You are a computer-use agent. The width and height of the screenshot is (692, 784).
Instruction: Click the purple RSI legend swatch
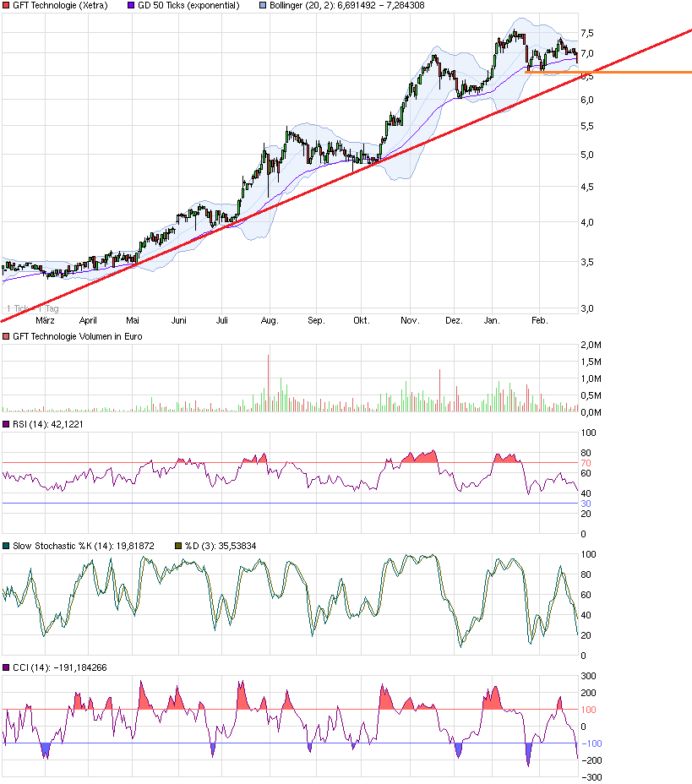6,424
